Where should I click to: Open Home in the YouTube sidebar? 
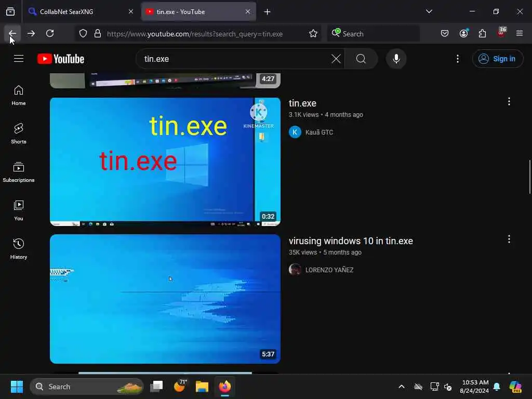point(19,96)
